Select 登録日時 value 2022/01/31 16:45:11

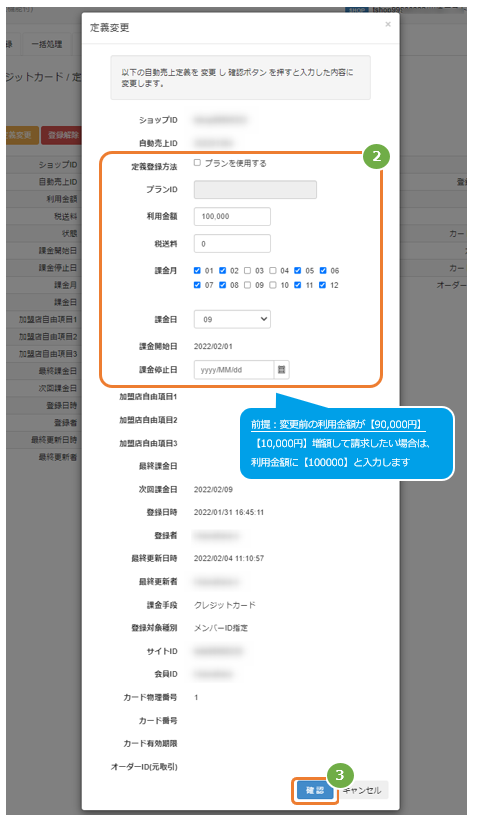pos(229,512)
